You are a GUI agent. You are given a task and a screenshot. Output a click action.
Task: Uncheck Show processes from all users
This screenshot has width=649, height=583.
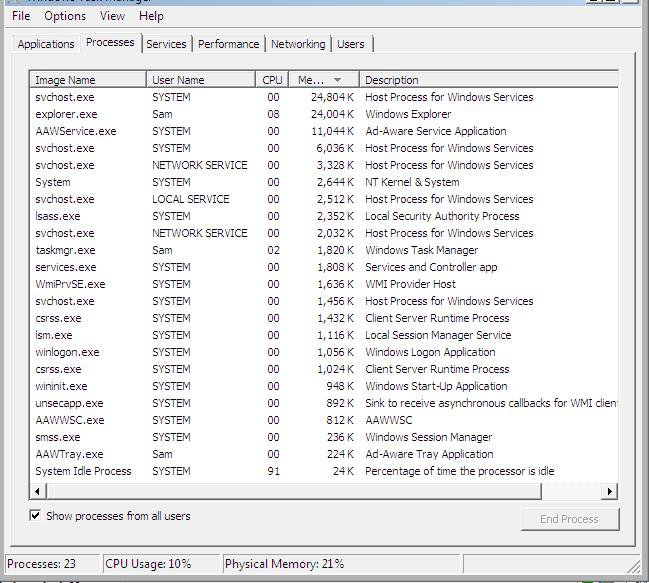point(35,516)
